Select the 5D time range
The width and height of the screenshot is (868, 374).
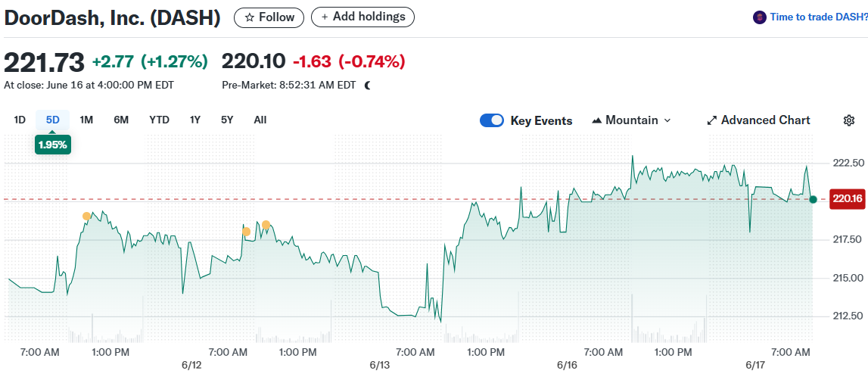pyautogui.click(x=52, y=120)
